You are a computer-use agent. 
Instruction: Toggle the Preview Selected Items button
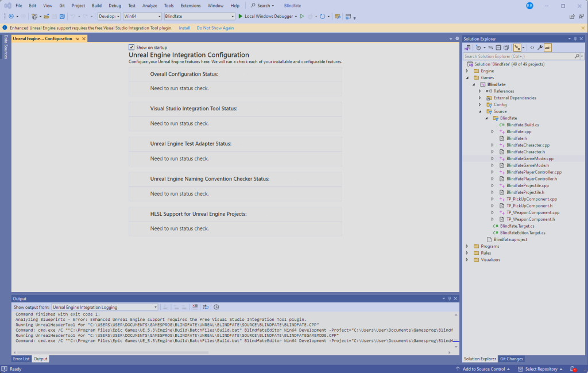(548, 48)
